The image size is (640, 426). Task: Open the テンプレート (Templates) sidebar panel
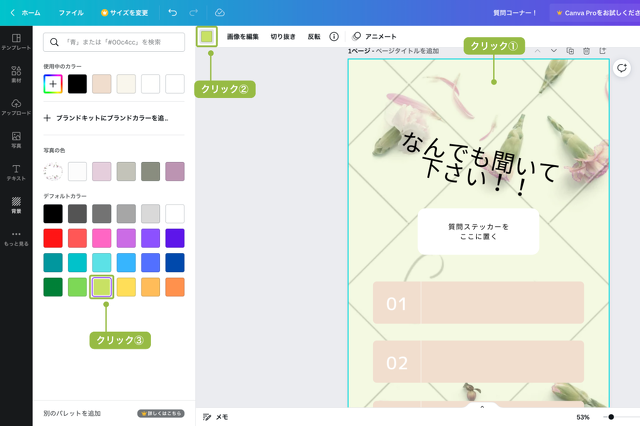[16, 41]
